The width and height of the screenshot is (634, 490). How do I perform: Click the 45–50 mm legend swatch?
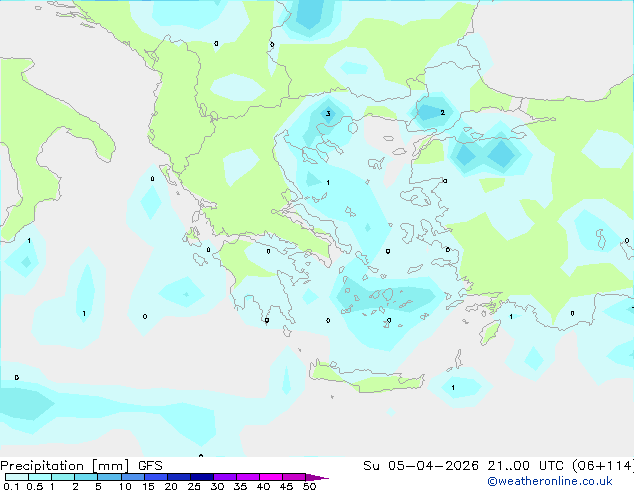pyautogui.click(x=294, y=477)
